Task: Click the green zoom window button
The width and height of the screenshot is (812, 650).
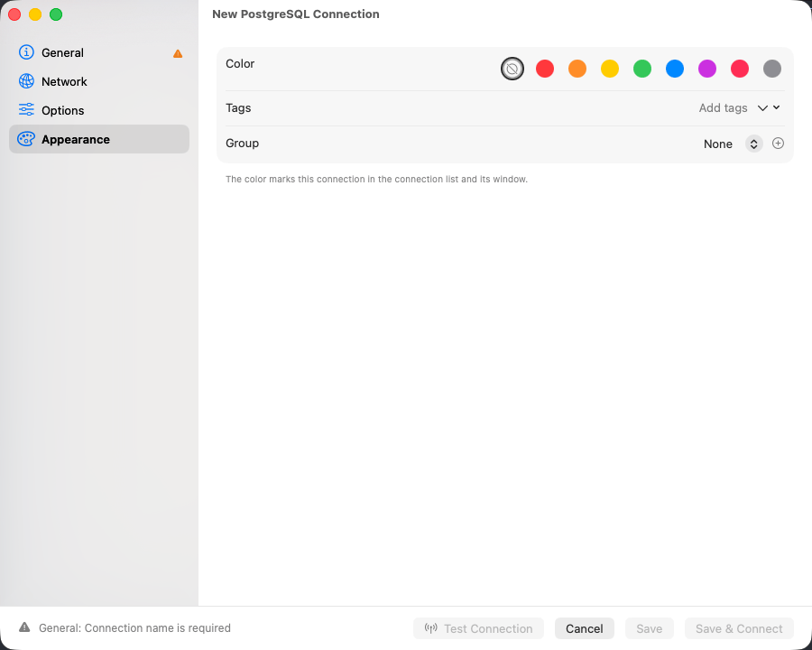Action: (x=56, y=14)
